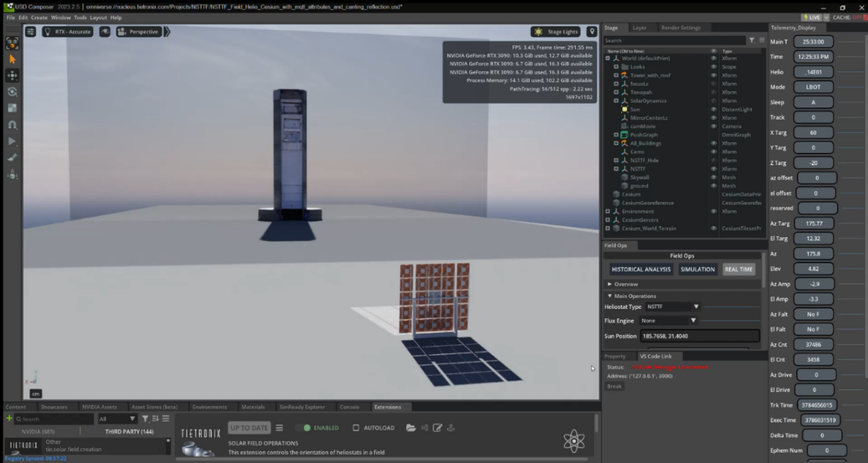Viewport: 868px width, 463px height.
Task: Open the Heliostat Type NSTTF dropdown
Action: pyautogui.click(x=672, y=307)
